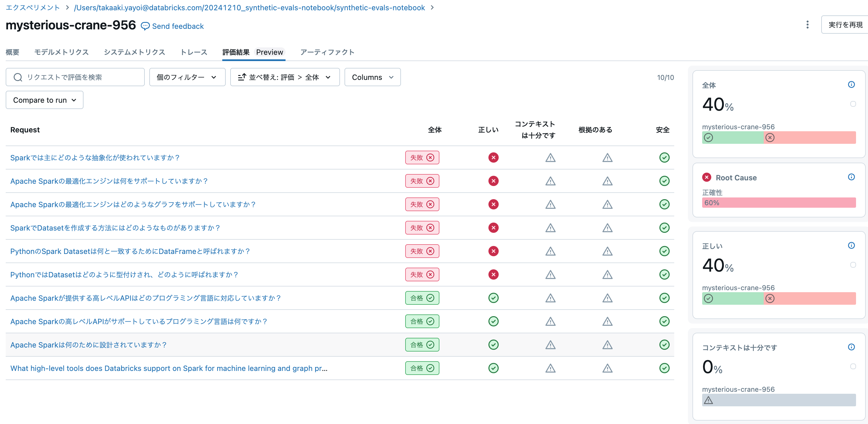Select radio button on コンテキストは十分です card
Viewport: 868px width, 424px height.
[x=853, y=366]
